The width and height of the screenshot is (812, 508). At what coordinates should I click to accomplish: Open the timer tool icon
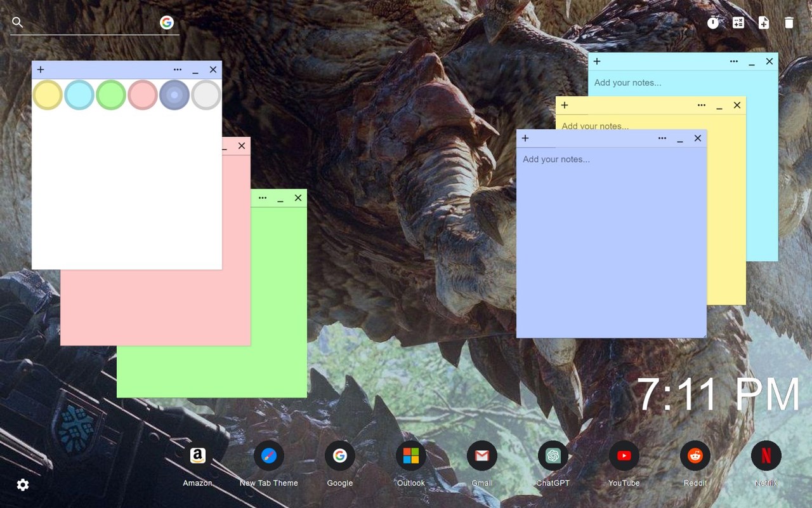click(x=713, y=23)
